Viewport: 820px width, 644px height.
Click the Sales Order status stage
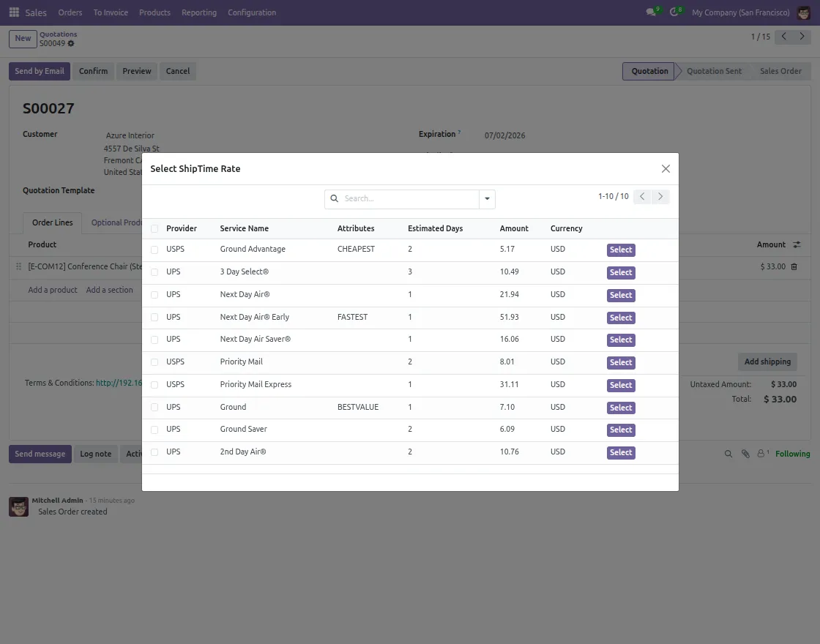click(780, 71)
